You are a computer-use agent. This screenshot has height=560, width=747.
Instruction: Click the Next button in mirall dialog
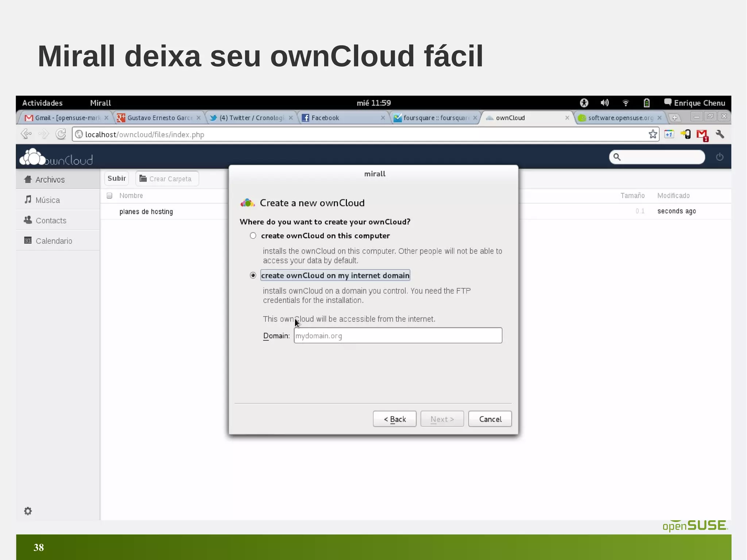442,419
